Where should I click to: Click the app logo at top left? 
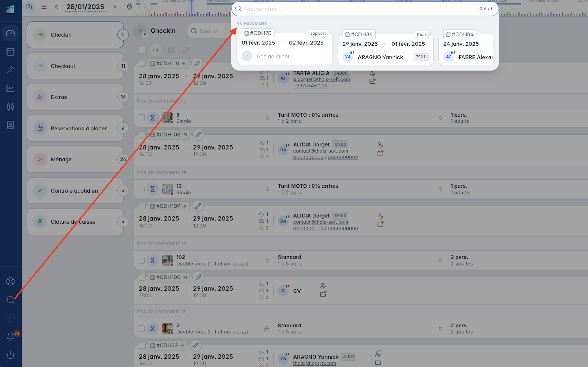(x=10, y=9)
